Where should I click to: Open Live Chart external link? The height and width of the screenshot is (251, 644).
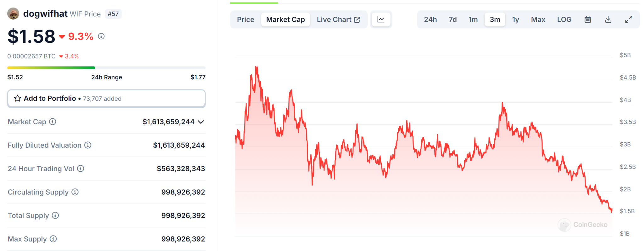pos(338,20)
